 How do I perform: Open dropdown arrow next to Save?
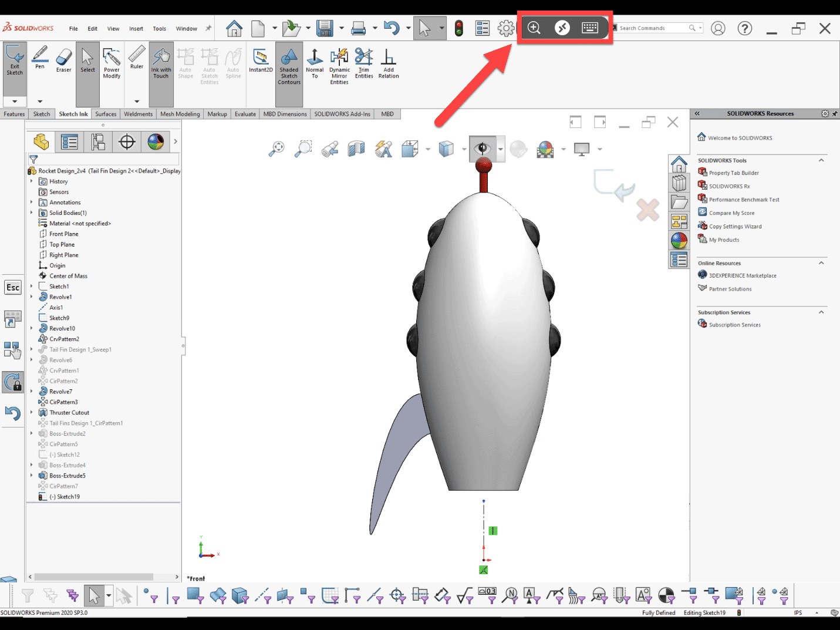342,28
